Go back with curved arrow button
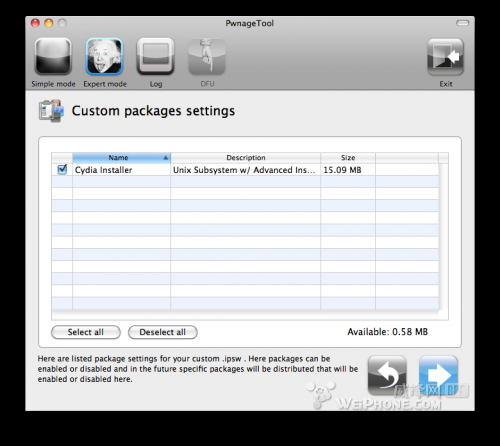Screen dimensions: 500x446 coord(387,375)
